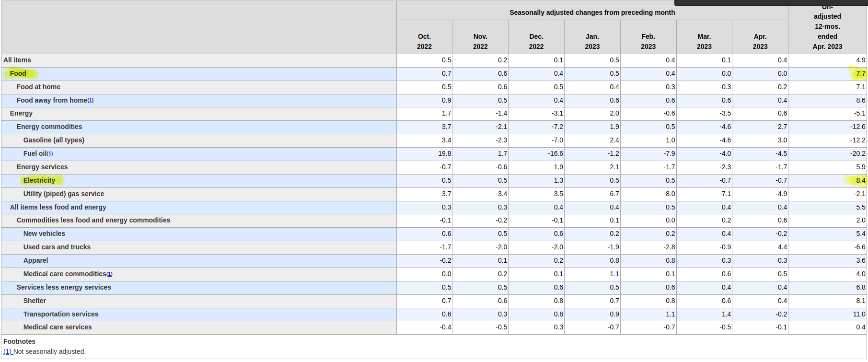Click Seasonally adjusted changes from preceding month heading

click(592, 12)
